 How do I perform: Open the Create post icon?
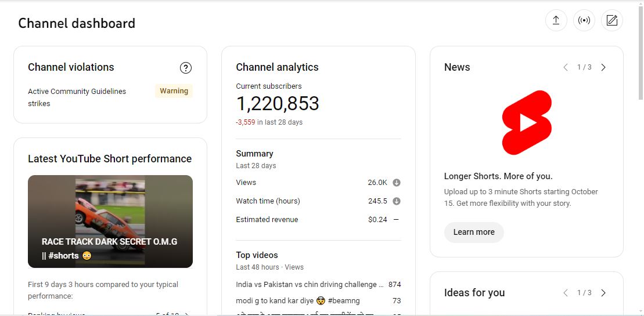pyautogui.click(x=611, y=21)
